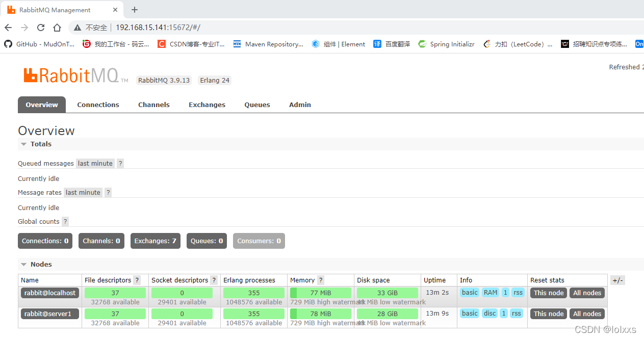Screen dimensions: 644x338
Task: Switch to the Channels tab
Action: click(154, 105)
